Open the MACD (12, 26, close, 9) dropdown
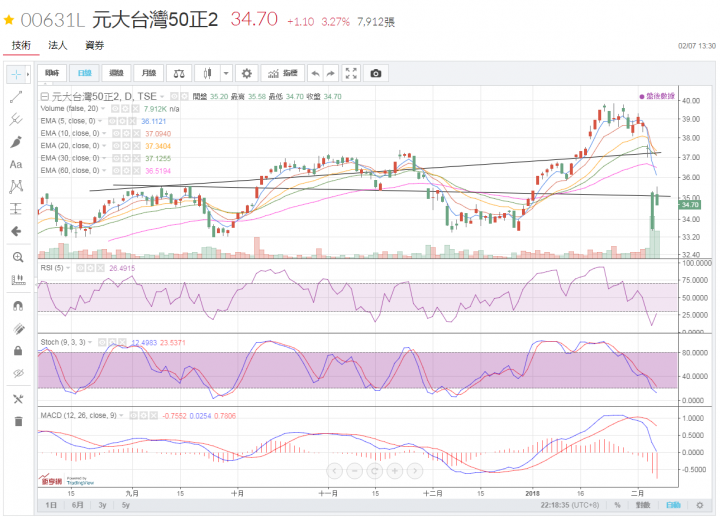This screenshot has height=517, width=720. 121,416
